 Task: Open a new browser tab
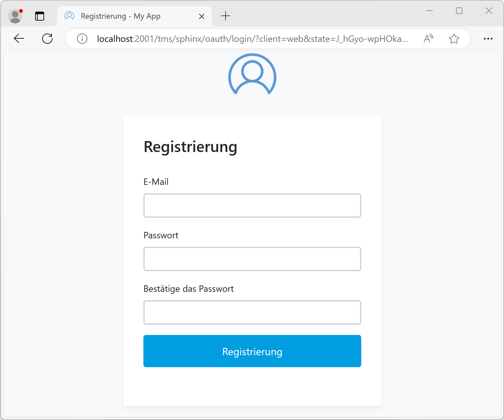(225, 16)
